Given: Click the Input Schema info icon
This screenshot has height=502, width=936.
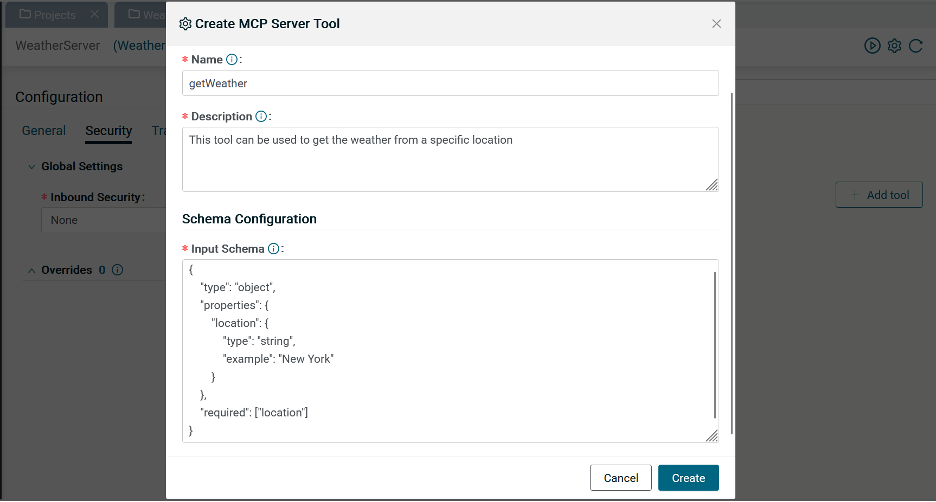Looking at the screenshot, I should (273, 248).
